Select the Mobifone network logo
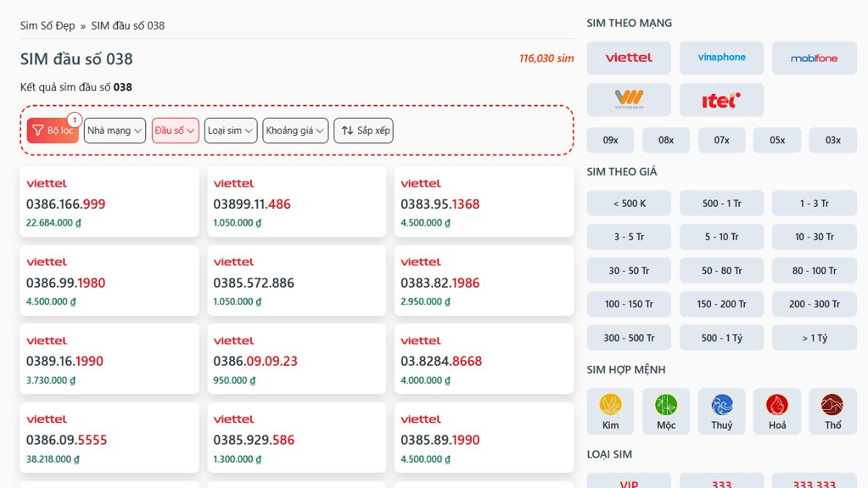 pyautogui.click(x=814, y=58)
